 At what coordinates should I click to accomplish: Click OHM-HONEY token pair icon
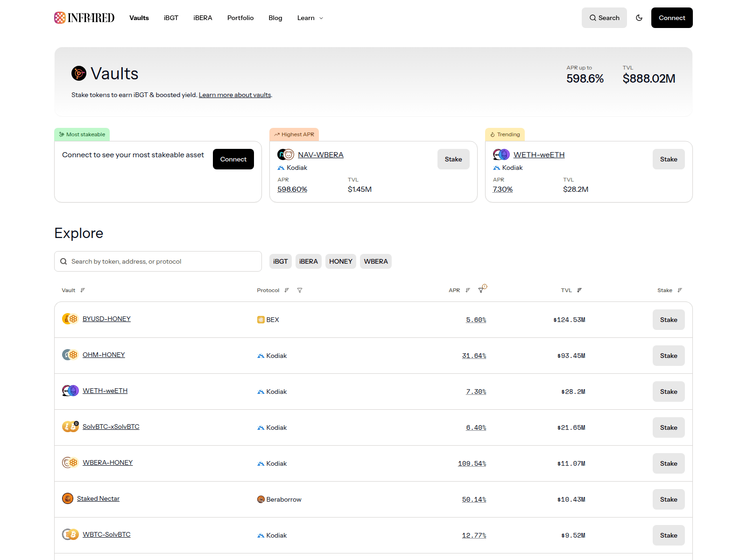[70, 355]
